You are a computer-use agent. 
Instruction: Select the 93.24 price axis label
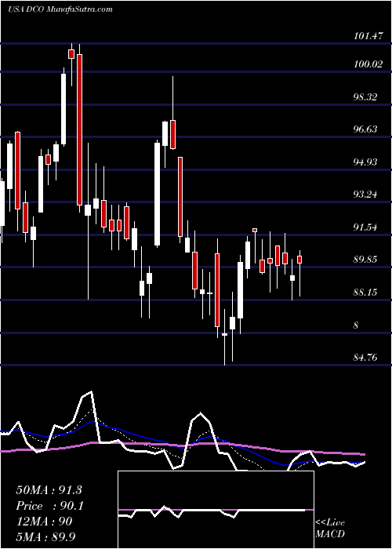click(365, 195)
